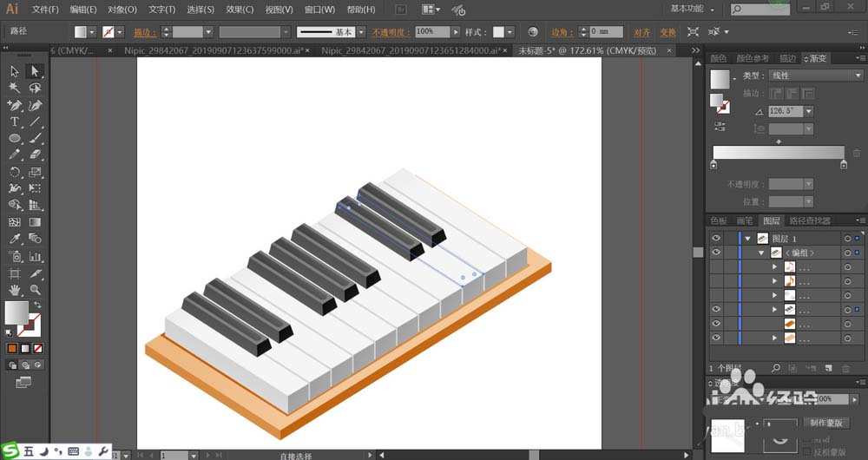
Task: Select the Free Transform tool
Action: [35, 188]
